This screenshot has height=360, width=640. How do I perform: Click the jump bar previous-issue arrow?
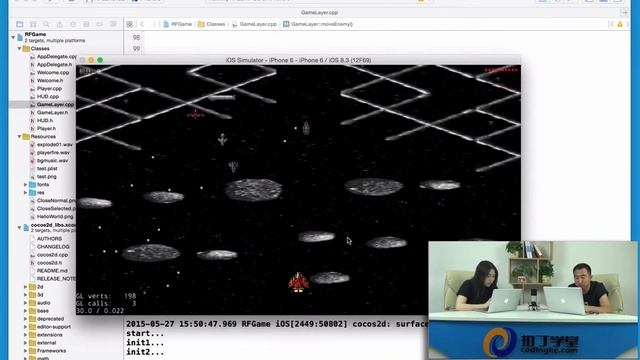[611, 24]
